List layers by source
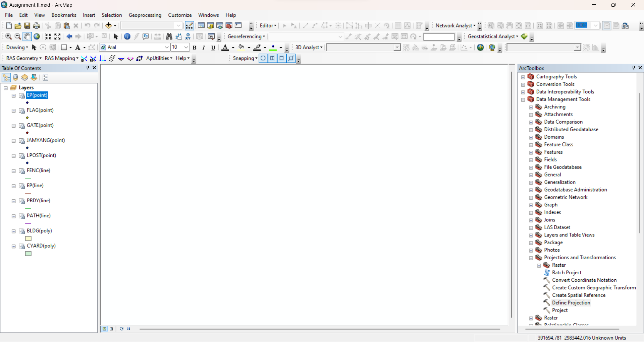The height and width of the screenshot is (342, 644). coord(15,78)
